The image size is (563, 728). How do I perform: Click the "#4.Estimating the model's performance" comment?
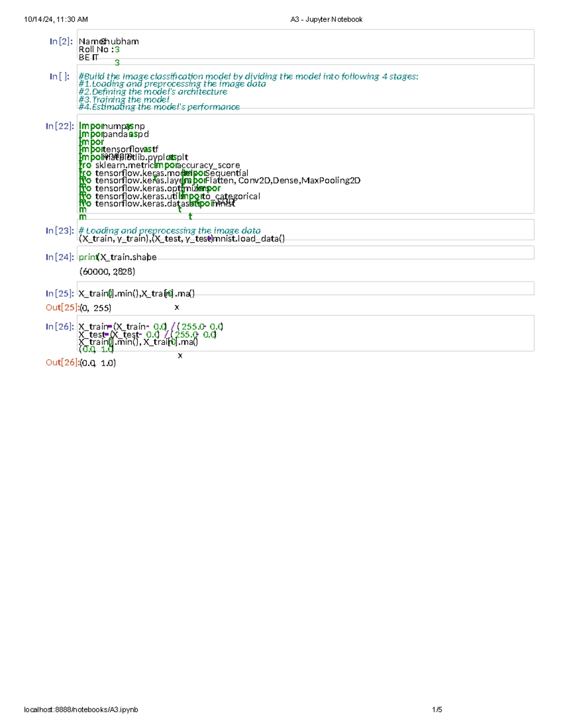coord(159,107)
